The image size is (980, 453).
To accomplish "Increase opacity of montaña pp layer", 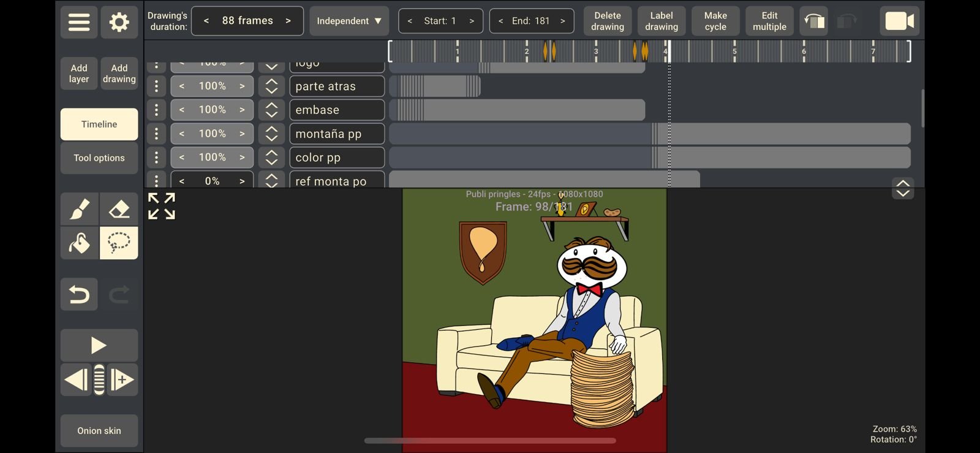I will click(242, 134).
